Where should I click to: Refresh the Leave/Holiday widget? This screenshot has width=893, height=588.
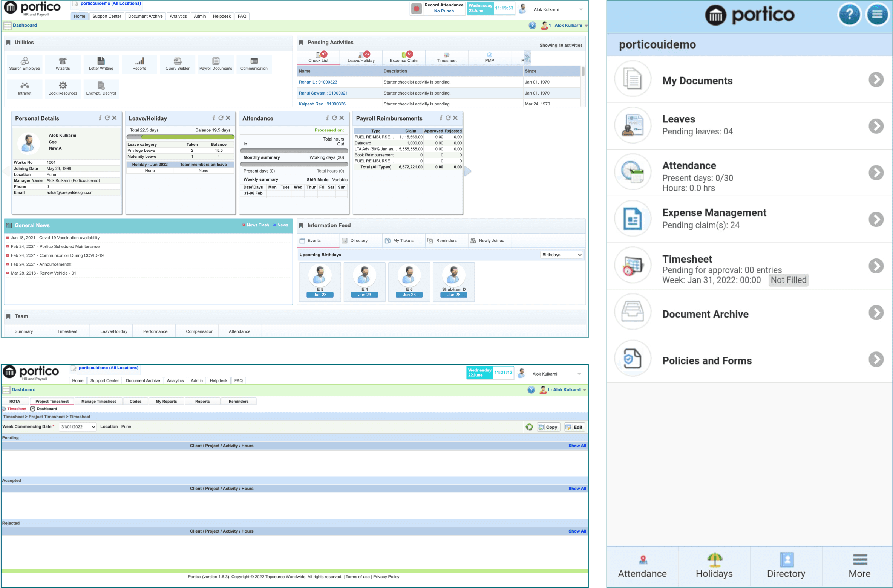pyautogui.click(x=221, y=118)
